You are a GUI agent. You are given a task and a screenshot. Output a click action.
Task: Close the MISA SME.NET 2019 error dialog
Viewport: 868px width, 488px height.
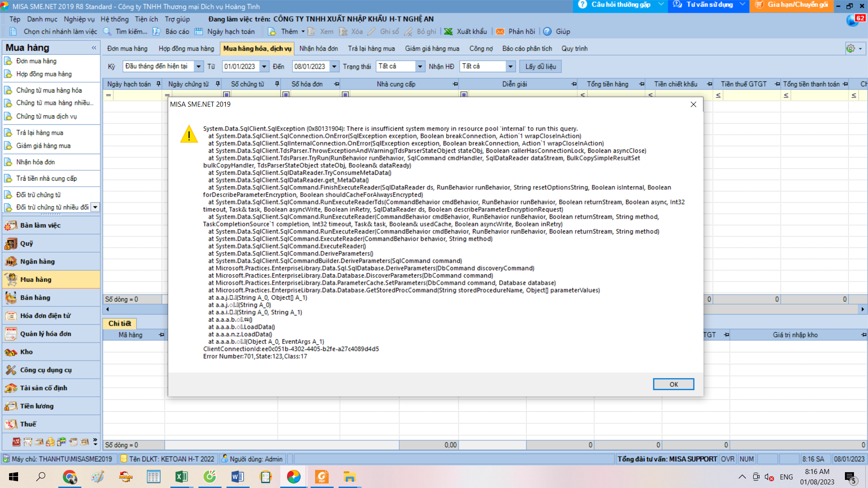point(693,104)
